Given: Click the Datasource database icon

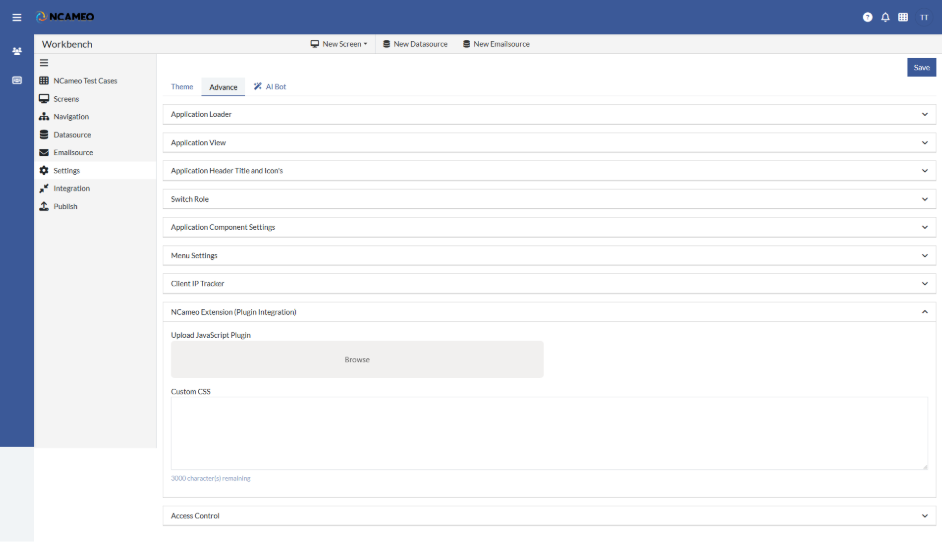Looking at the screenshot, I should click(44, 135).
